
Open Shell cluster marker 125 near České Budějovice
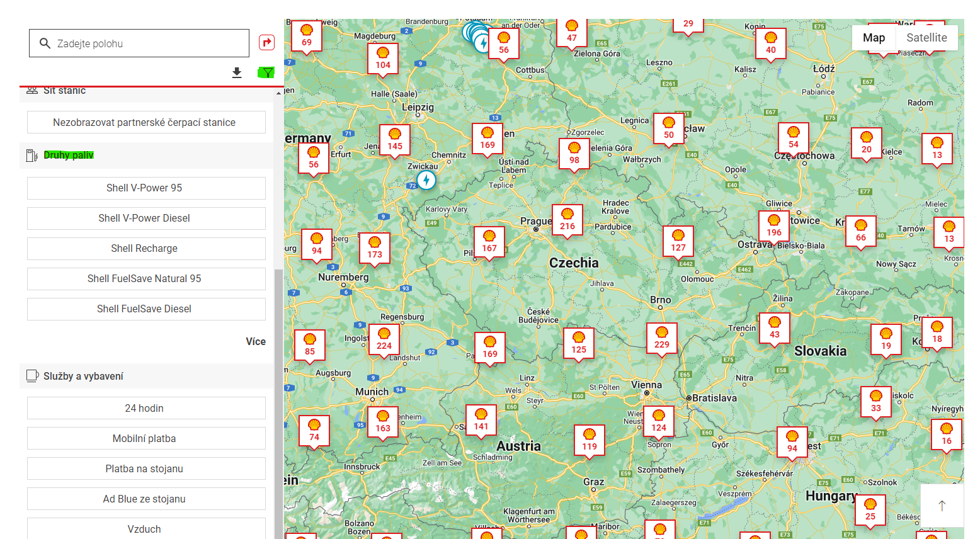click(x=579, y=344)
